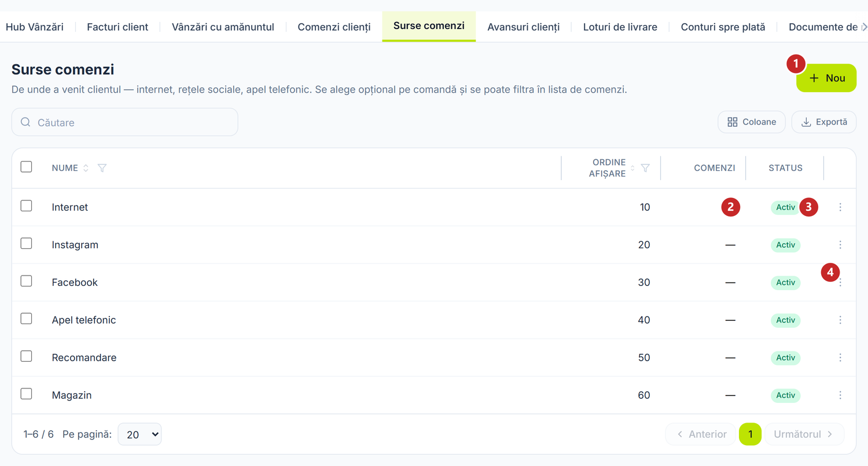Tick the select-all checkbox in the table header
The height and width of the screenshot is (466, 868).
coord(26,167)
